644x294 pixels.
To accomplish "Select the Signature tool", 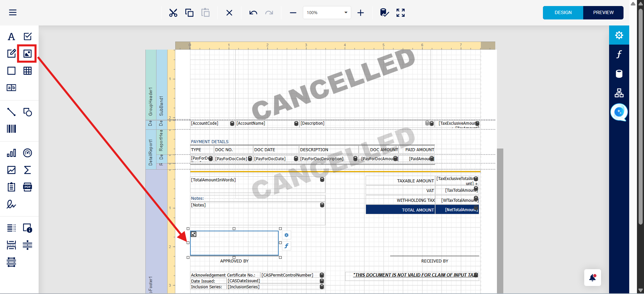I will (x=11, y=204).
